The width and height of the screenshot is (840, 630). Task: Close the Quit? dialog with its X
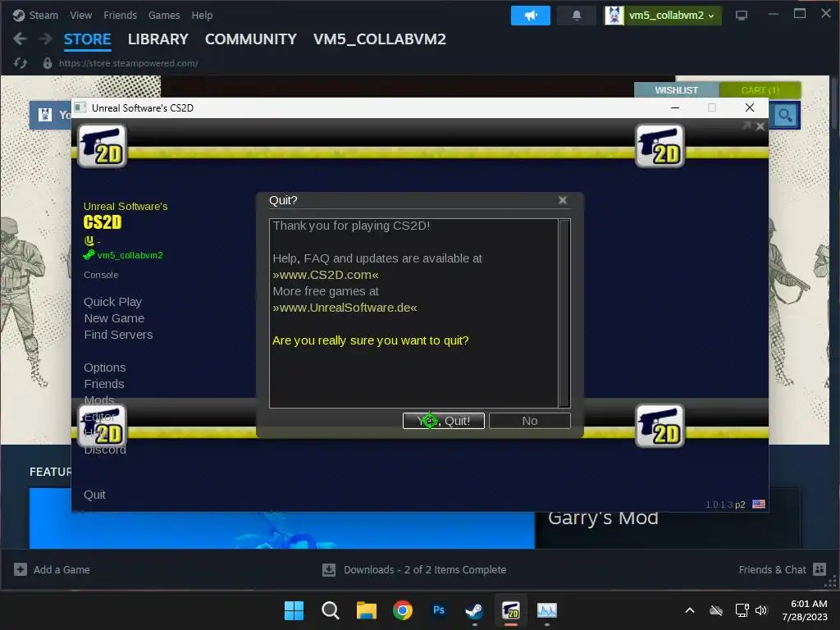[x=563, y=200]
